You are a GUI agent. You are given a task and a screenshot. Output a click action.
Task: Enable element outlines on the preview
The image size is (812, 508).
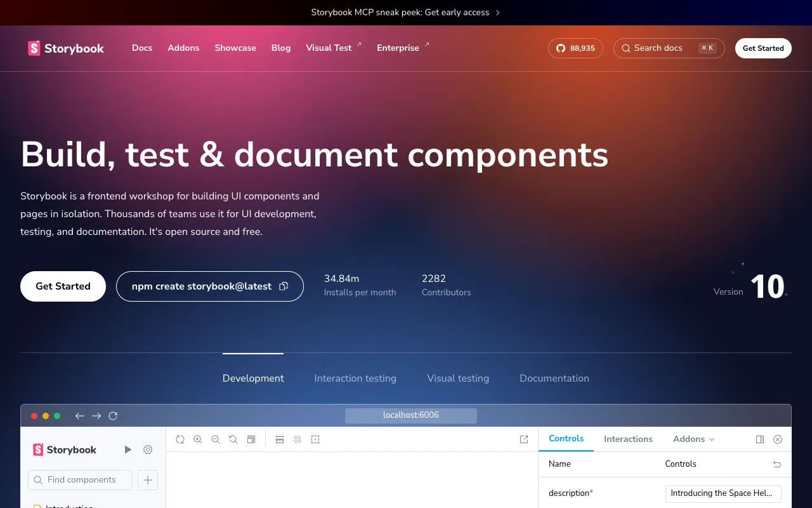point(315,439)
